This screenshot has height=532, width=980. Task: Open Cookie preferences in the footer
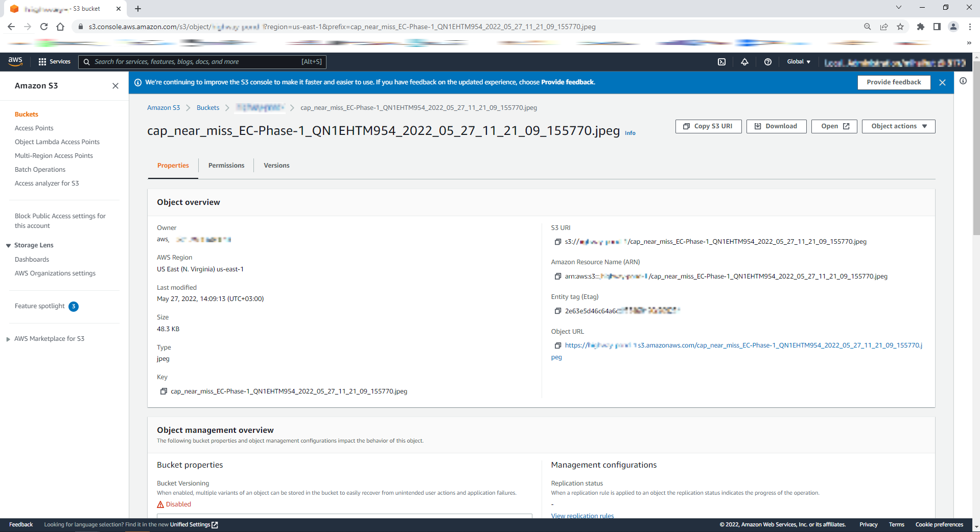point(939,525)
